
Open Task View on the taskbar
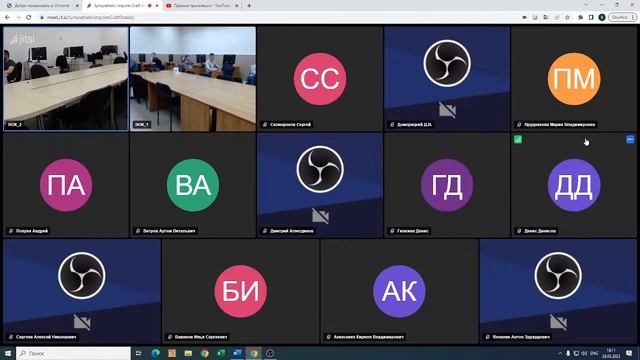tap(139, 353)
